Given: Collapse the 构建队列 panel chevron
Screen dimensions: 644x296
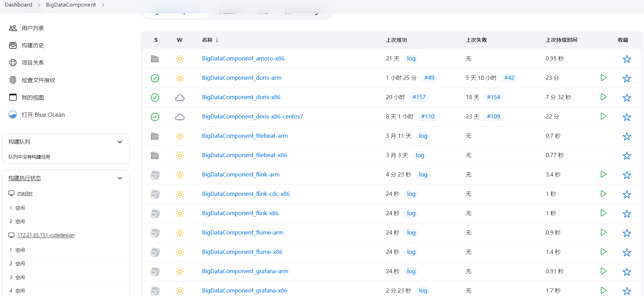Looking at the screenshot, I should (120, 142).
